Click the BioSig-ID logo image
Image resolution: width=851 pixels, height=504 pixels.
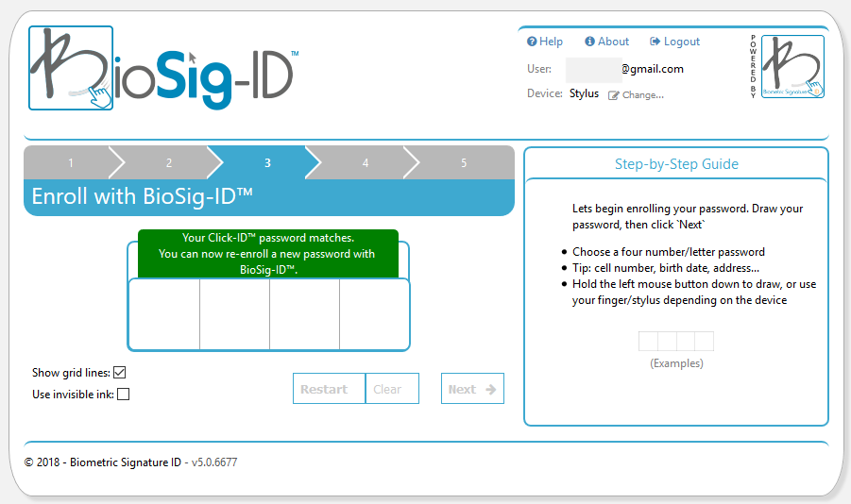tap(163, 68)
